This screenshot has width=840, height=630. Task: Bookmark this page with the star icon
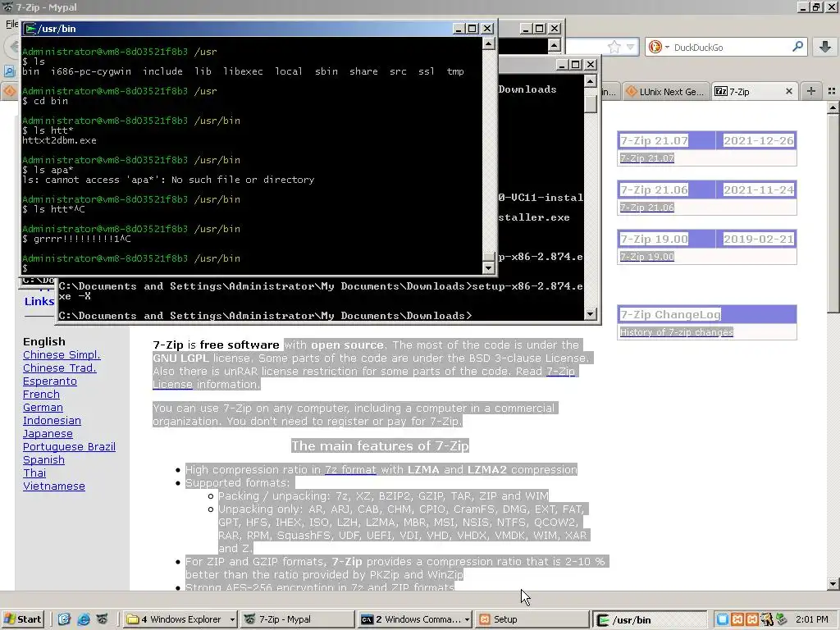[x=614, y=47]
